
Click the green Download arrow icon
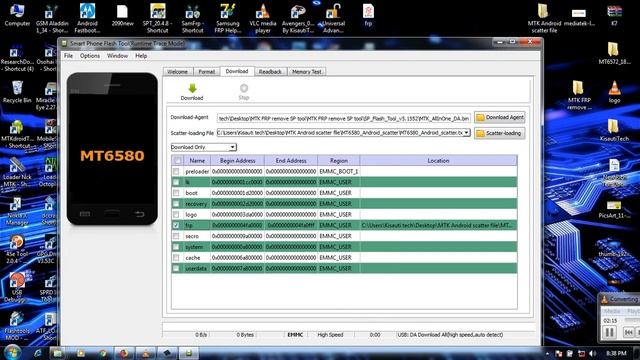192,89
